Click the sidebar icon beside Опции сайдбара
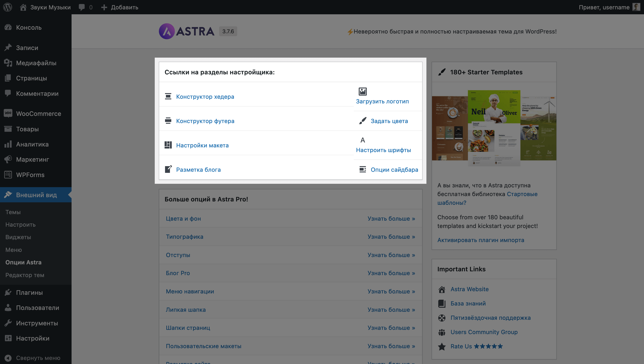644x364 pixels. pyautogui.click(x=363, y=169)
